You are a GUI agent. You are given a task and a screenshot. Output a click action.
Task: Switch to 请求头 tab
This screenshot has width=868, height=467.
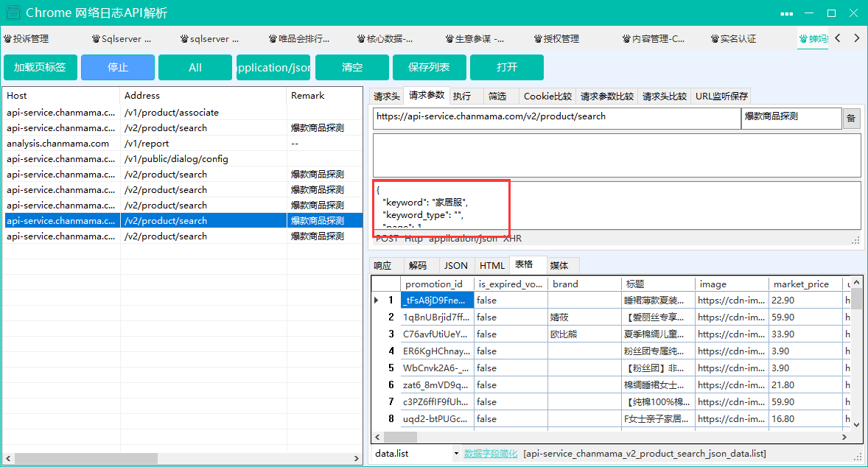coord(386,96)
